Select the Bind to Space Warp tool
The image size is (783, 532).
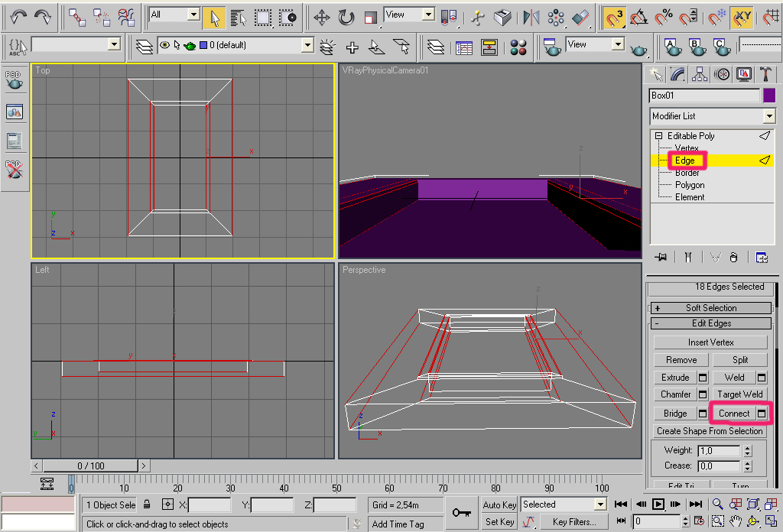(126, 18)
